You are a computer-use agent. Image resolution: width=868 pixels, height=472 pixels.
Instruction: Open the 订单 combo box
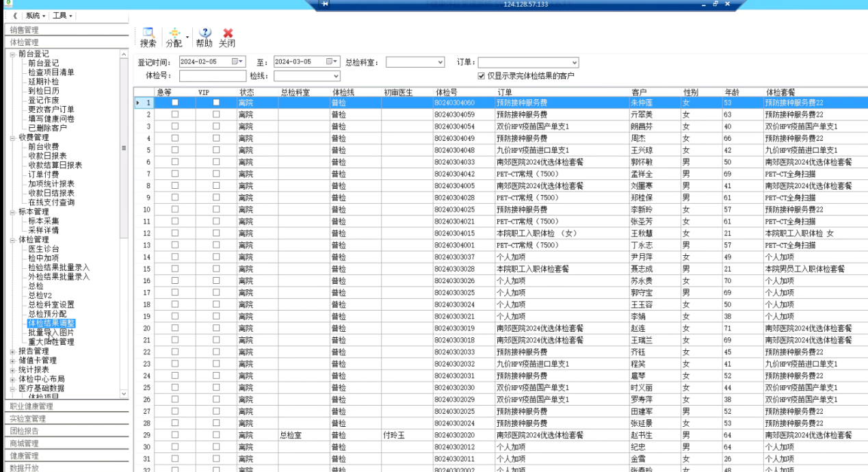click(x=528, y=62)
